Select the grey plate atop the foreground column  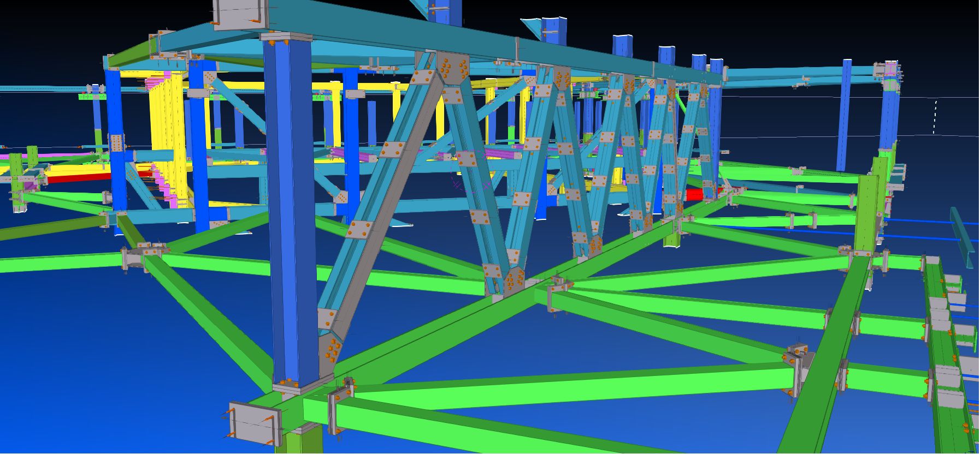[x=287, y=38]
